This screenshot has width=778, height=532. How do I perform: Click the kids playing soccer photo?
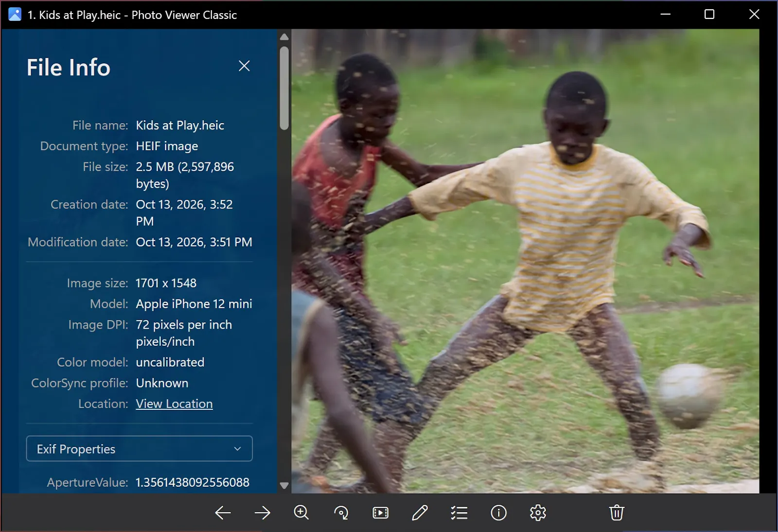coord(525,261)
